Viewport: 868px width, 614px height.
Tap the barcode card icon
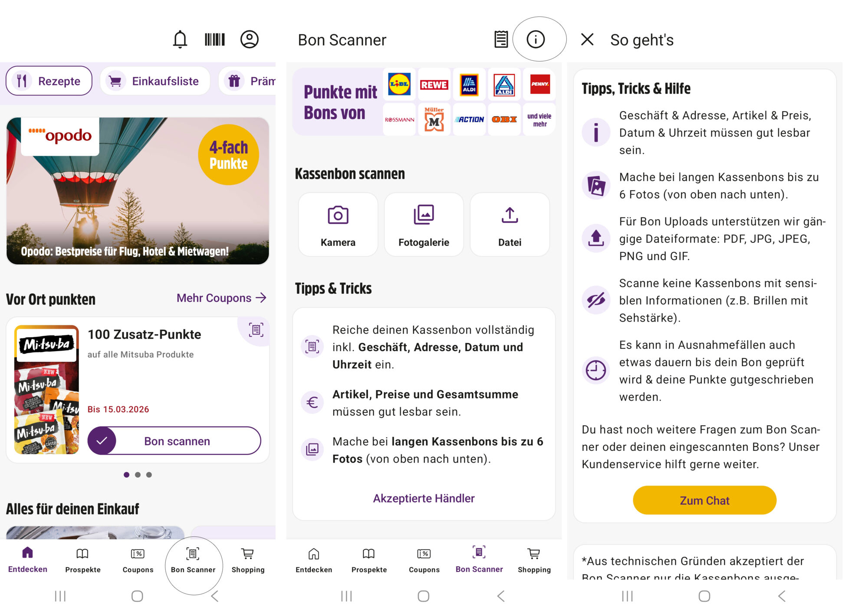[215, 39]
